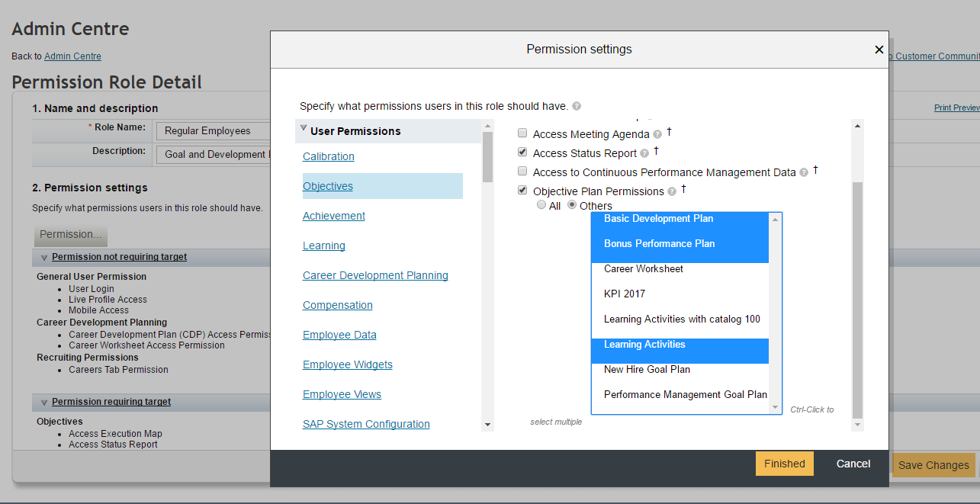Open the Learning permission category
This screenshot has height=504, width=980.
point(324,246)
